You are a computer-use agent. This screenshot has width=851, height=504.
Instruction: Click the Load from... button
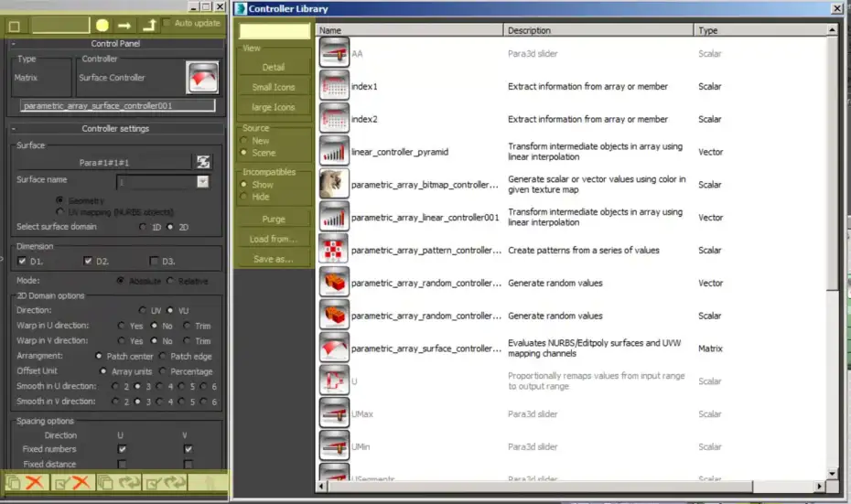pyautogui.click(x=274, y=240)
